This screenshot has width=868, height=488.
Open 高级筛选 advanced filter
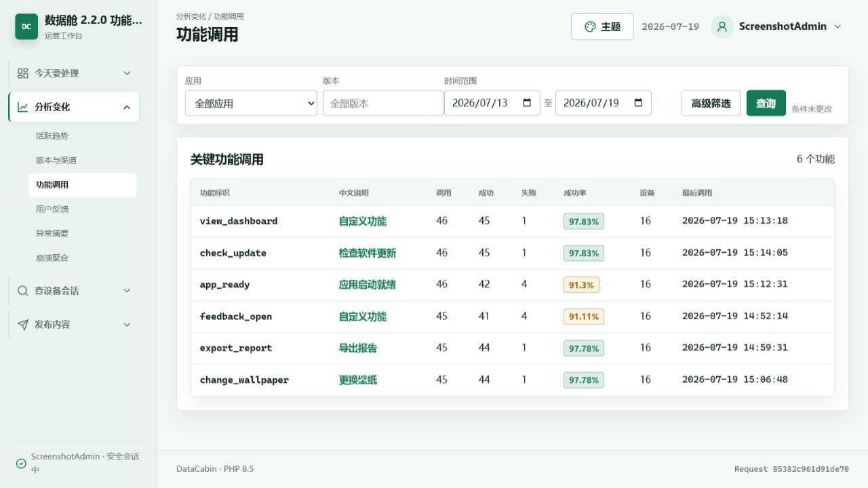tap(711, 103)
